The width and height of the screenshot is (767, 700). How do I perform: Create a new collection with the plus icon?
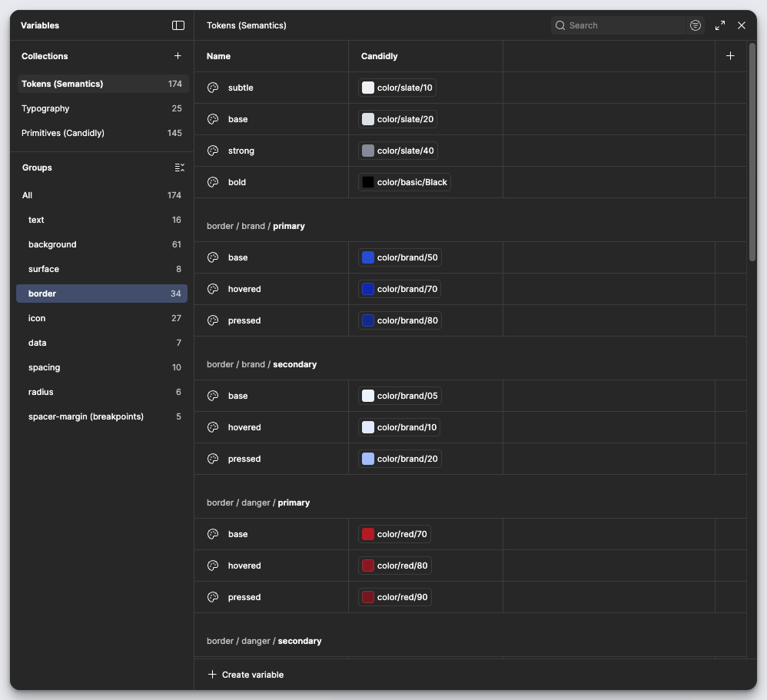(x=178, y=55)
